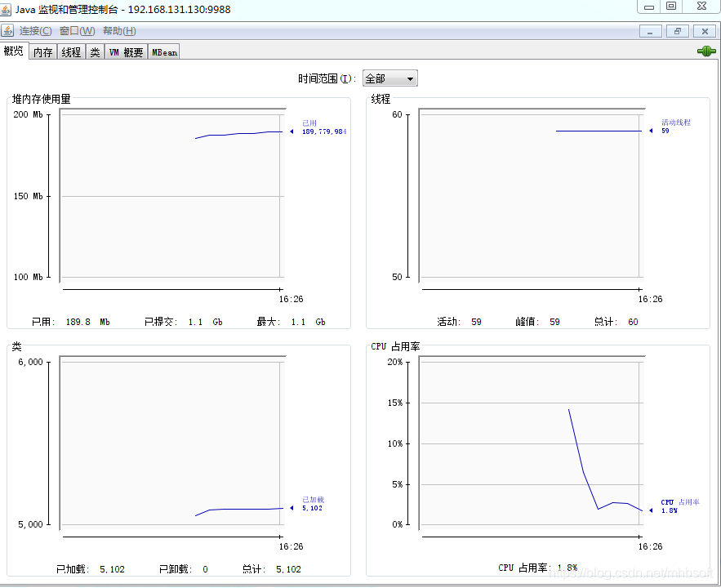The height and width of the screenshot is (588, 721).
Task: Click the Java icon beside the 连接 menu
Action: pos(7,31)
